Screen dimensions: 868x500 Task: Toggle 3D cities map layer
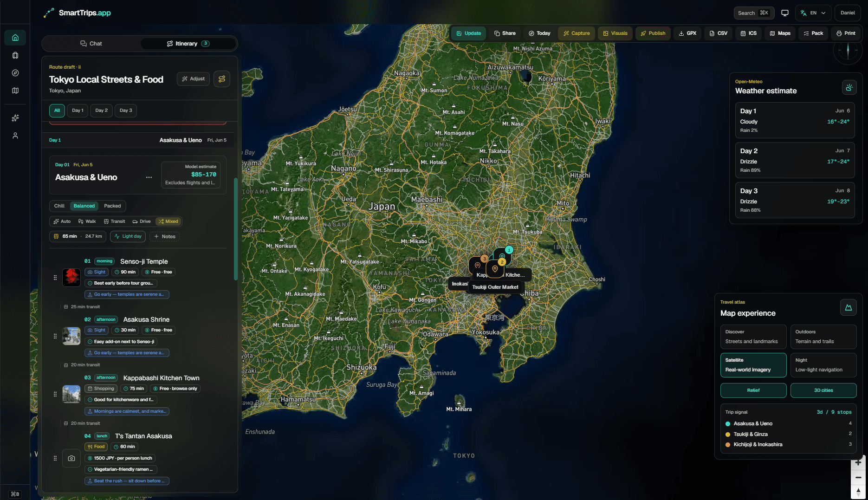click(x=823, y=390)
